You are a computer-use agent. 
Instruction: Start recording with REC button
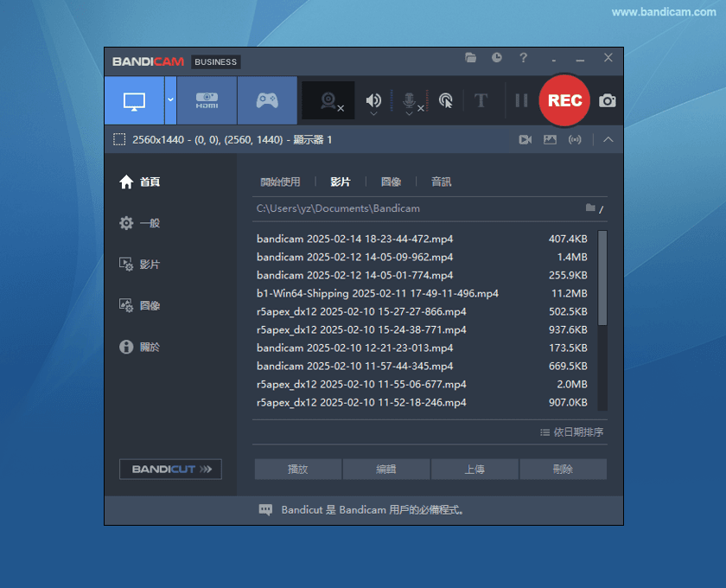click(564, 100)
